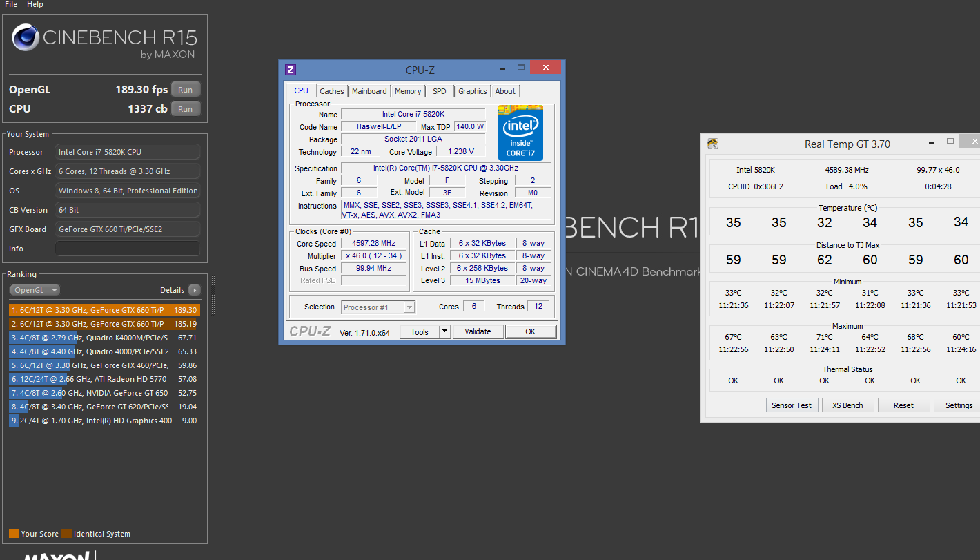The height and width of the screenshot is (560, 980).
Task: Click the Identical System brown legend swatch
Action: 66,534
